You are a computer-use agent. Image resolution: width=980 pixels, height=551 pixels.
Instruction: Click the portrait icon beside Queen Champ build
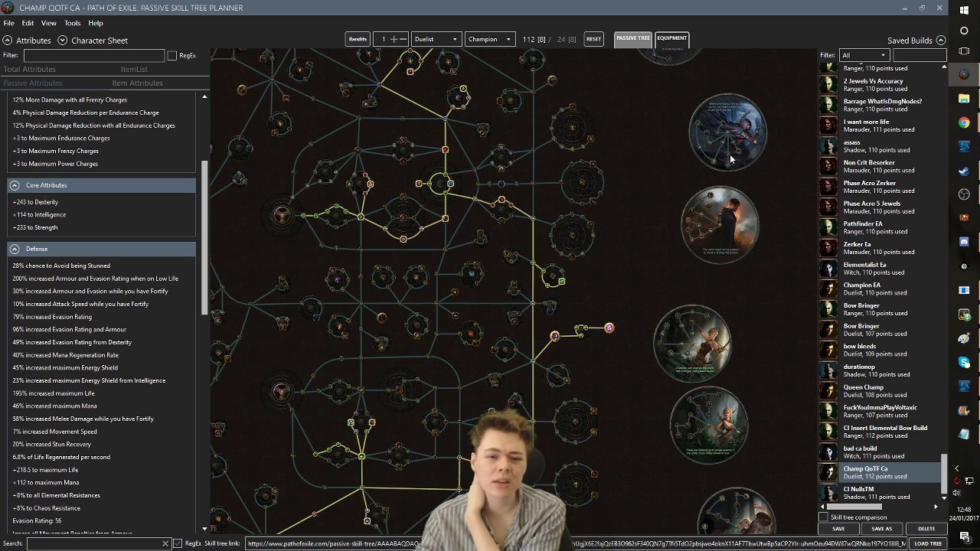(x=828, y=391)
